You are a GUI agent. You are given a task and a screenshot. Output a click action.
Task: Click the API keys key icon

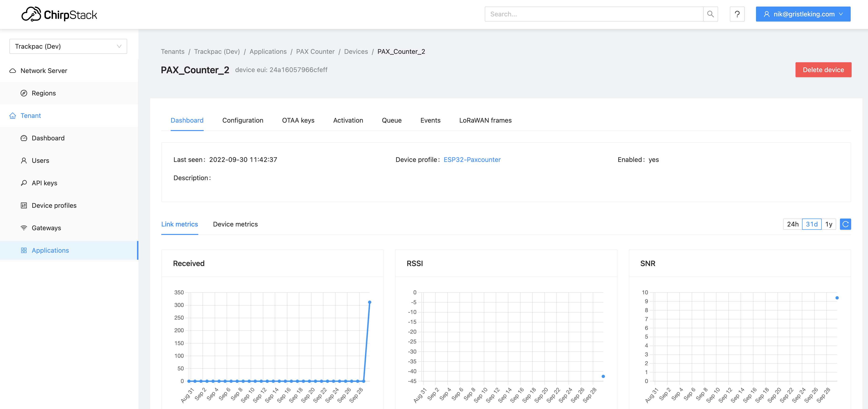(x=24, y=183)
